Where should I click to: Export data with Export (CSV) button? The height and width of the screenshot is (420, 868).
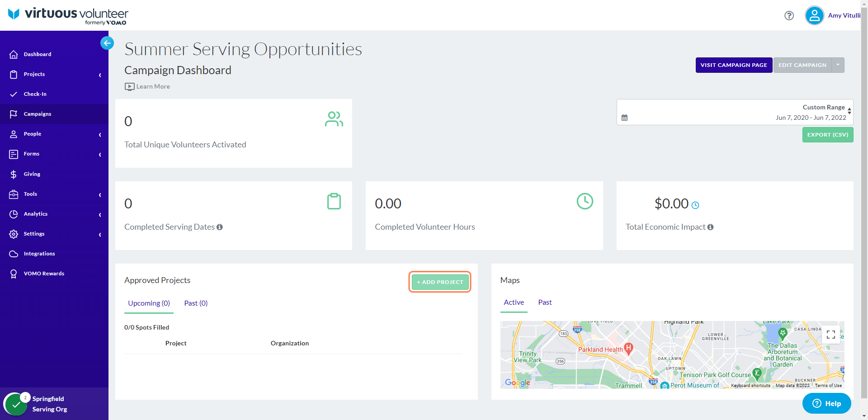pos(827,135)
